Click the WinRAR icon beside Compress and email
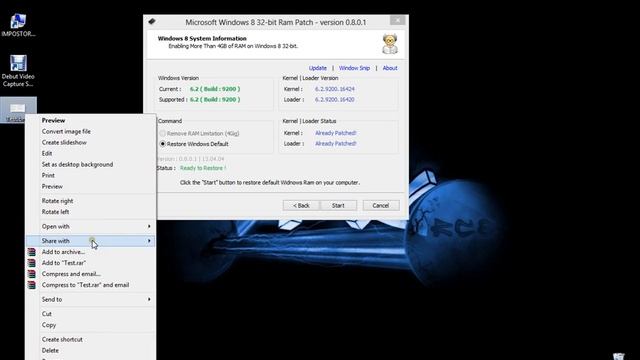 (x=31, y=274)
